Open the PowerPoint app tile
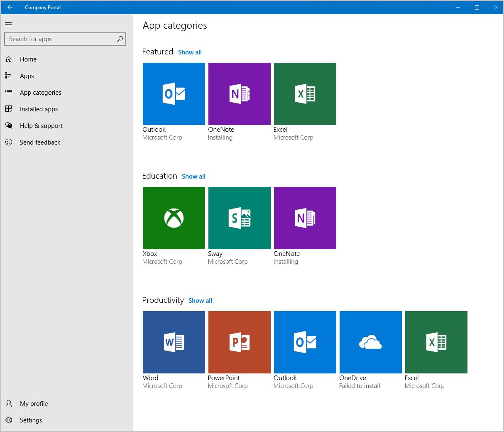 pyautogui.click(x=239, y=342)
